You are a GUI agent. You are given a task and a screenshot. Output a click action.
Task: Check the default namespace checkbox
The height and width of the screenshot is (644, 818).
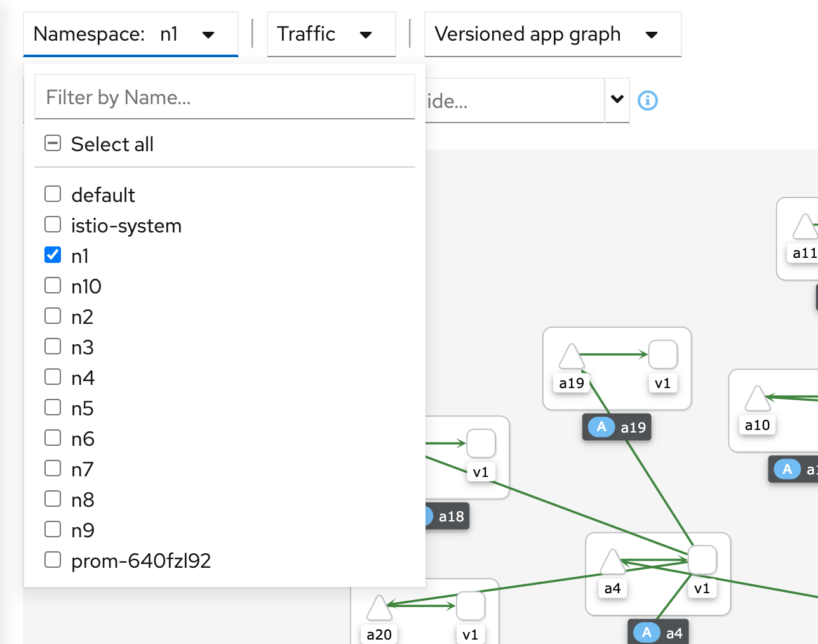53,194
